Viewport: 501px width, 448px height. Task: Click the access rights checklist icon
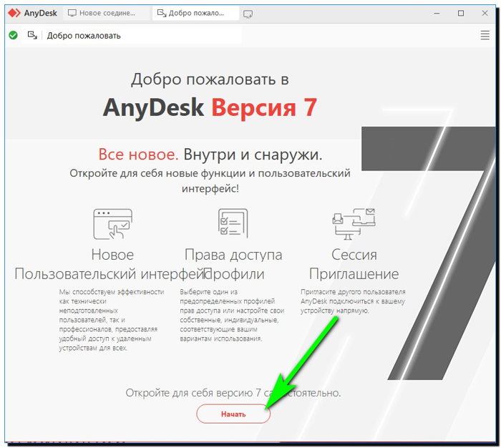pyautogui.click(x=232, y=223)
